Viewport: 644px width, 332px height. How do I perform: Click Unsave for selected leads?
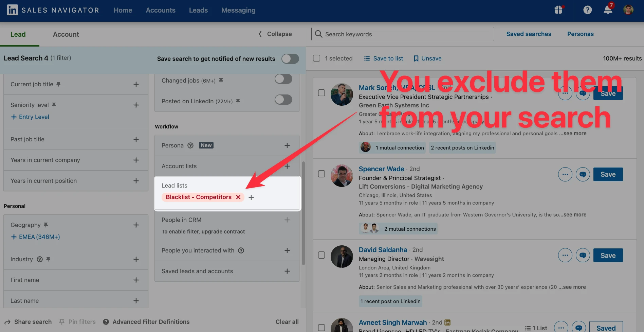click(x=427, y=58)
